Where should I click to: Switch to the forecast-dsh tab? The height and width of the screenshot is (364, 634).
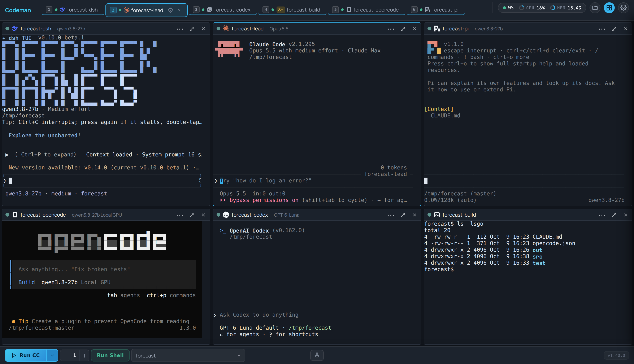(73, 10)
